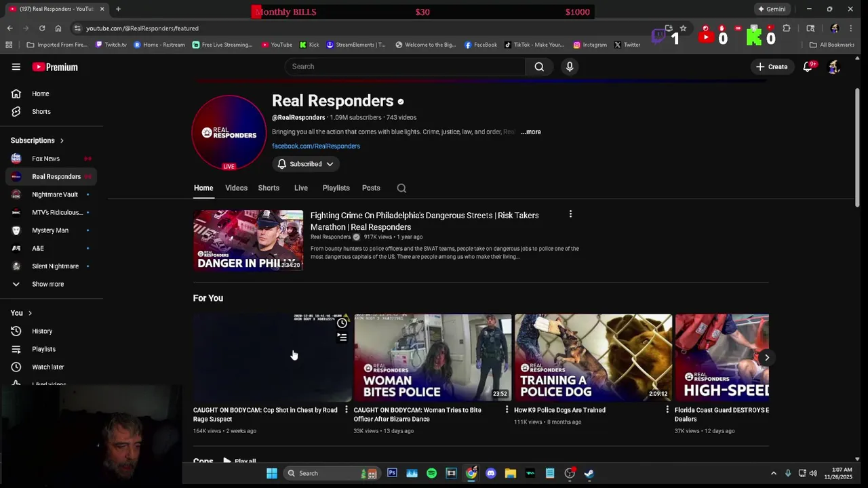Click the YouTube search input field

click(x=405, y=66)
